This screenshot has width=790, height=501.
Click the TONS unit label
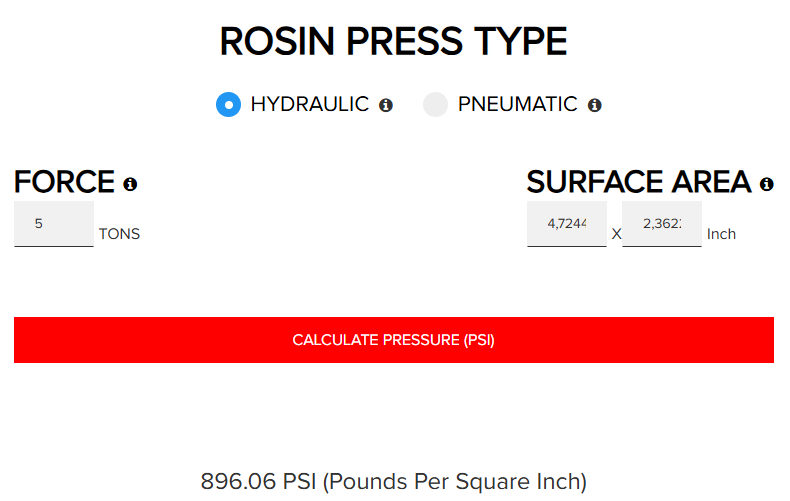pyautogui.click(x=119, y=234)
